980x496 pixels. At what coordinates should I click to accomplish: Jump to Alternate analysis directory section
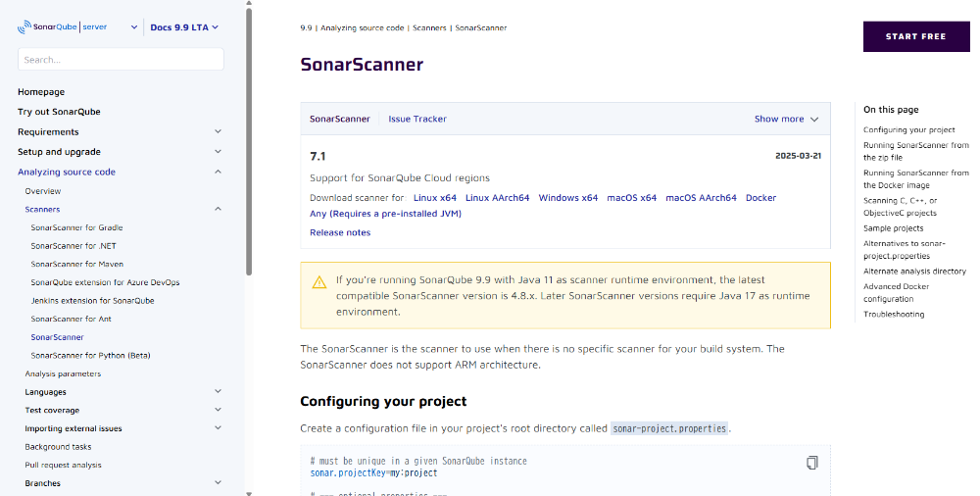(915, 272)
